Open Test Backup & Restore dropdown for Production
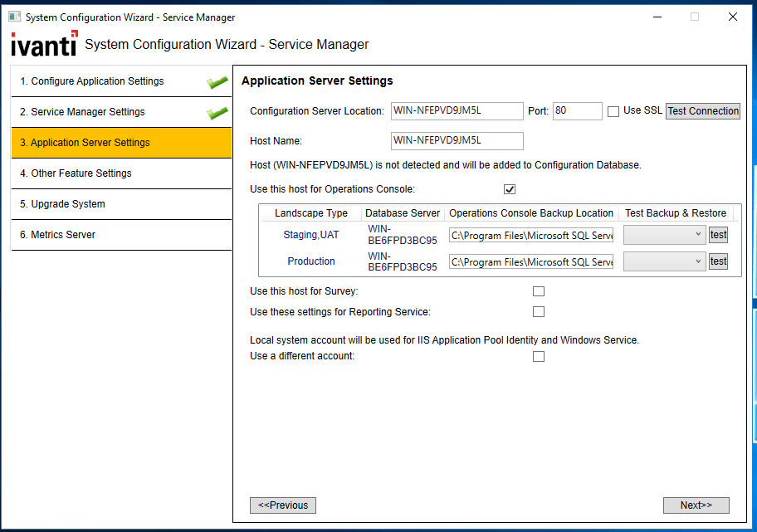The width and height of the screenshot is (757, 532). (x=664, y=261)
